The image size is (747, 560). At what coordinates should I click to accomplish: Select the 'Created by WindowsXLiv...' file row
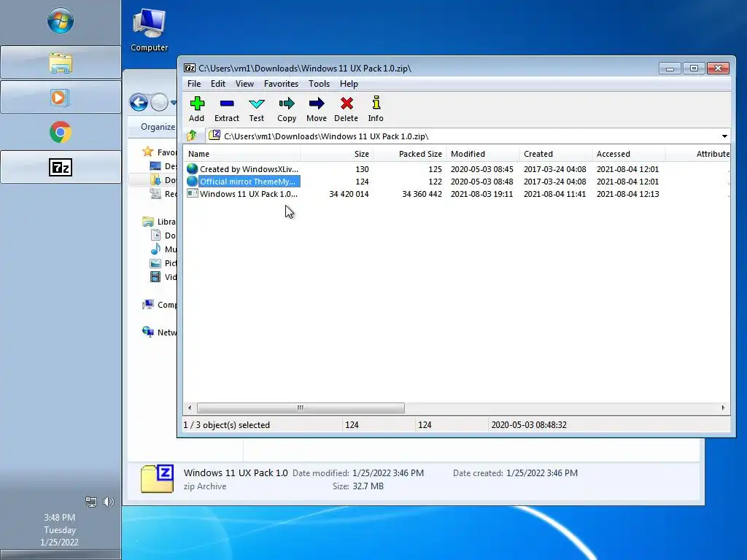(457, 169)
